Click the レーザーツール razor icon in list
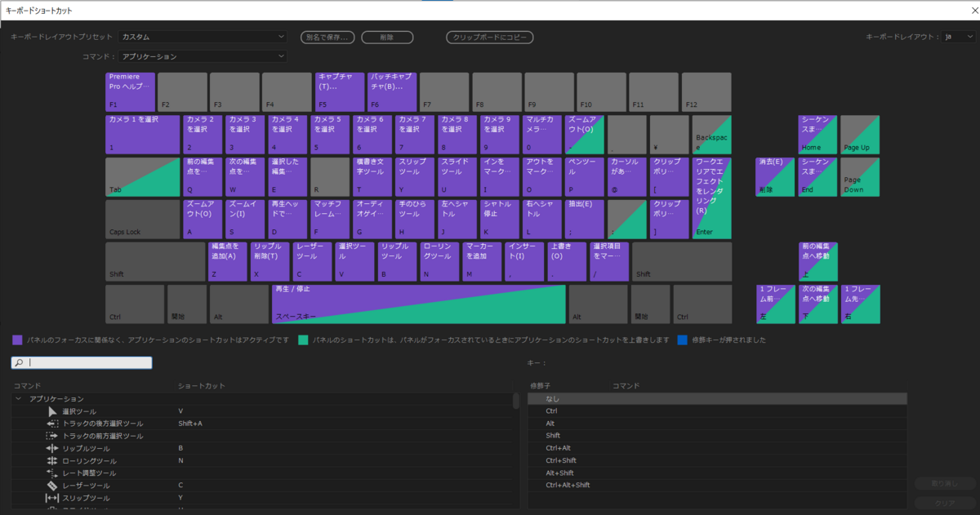 tap(51, 486)
